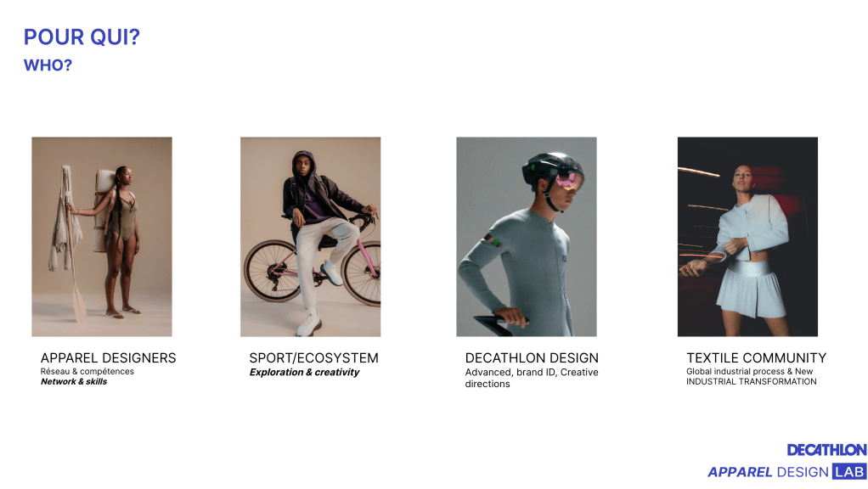Click the POUR QUI? heading

[x=82, y=37]
